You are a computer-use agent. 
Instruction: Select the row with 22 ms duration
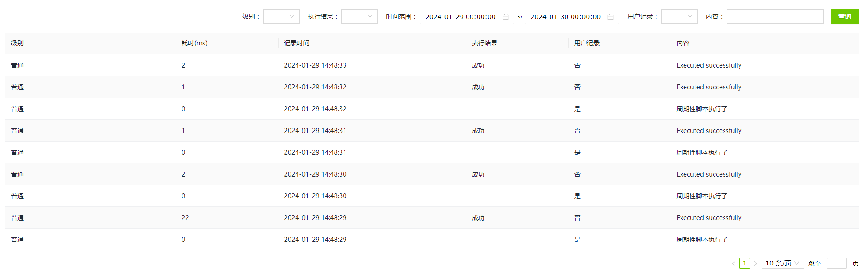click(185, 218)
